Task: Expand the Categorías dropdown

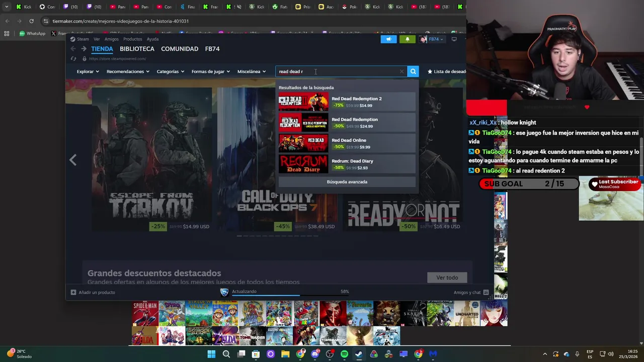Action: 171,71
